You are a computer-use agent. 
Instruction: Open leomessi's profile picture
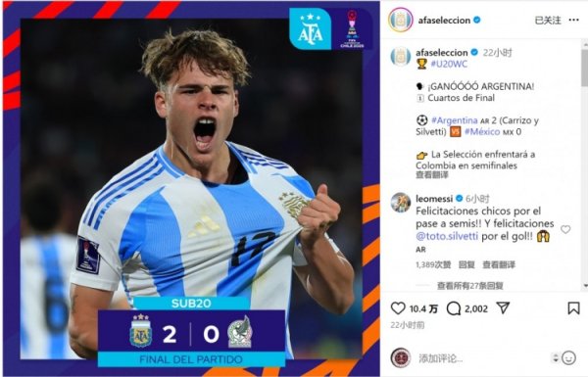tap(401, 203)
